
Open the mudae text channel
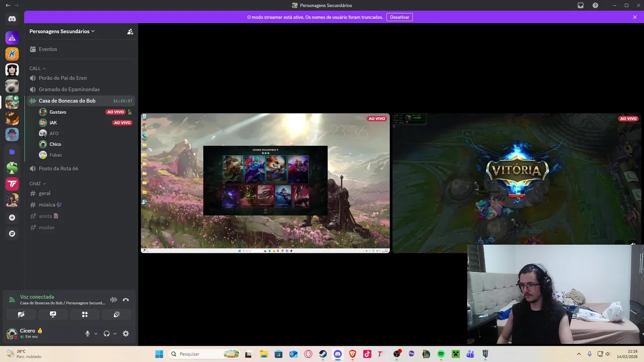[80, 227]
